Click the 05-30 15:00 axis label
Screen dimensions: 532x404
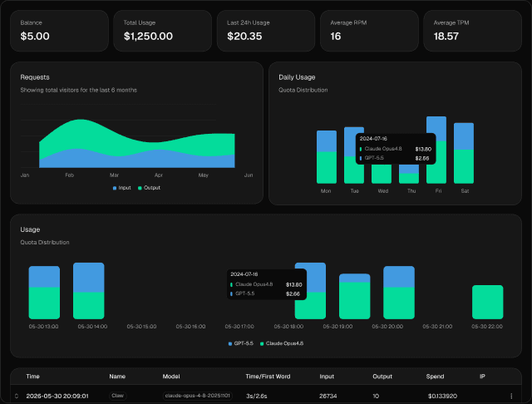(x=141, y=327)
